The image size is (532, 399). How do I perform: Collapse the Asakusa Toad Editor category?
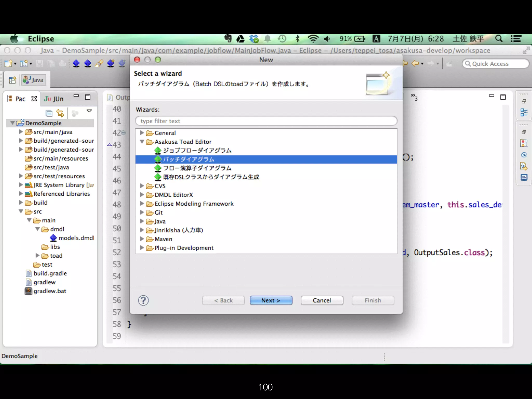click(x=142, y=142)
